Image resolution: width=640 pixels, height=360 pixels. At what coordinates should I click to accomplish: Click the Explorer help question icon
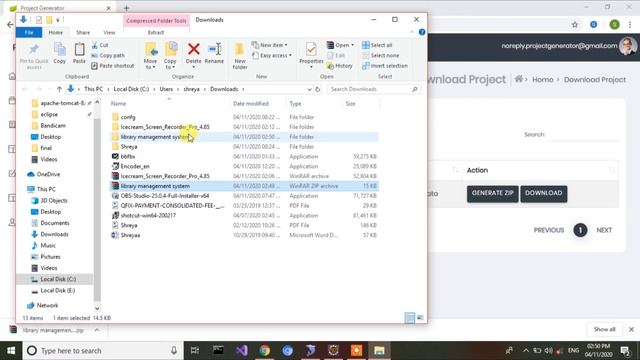422,32
